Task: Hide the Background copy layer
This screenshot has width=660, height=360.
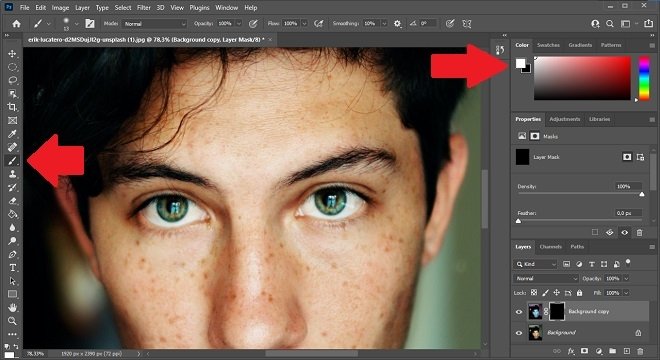Action: (519, 312)
